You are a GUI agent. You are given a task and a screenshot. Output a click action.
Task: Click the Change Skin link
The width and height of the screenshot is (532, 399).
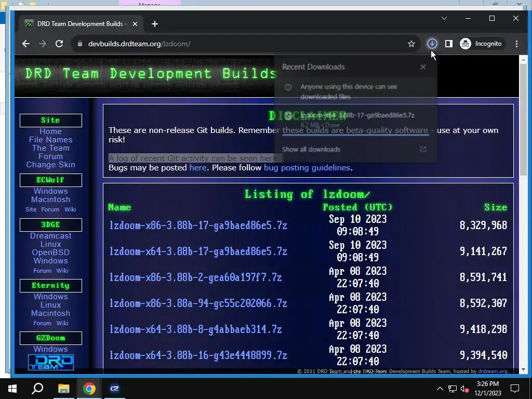[50, 165]
